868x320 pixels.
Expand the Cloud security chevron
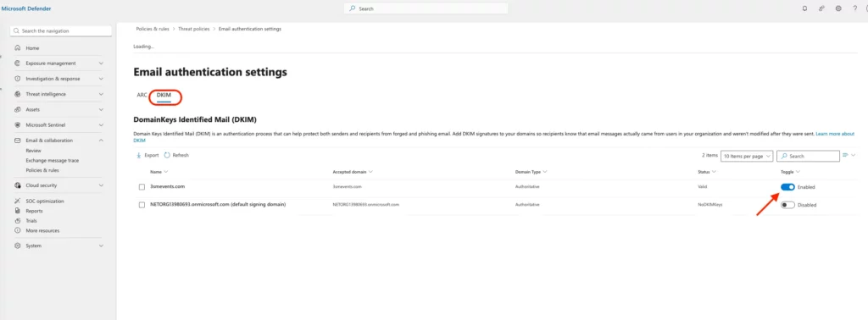point(101,185)
